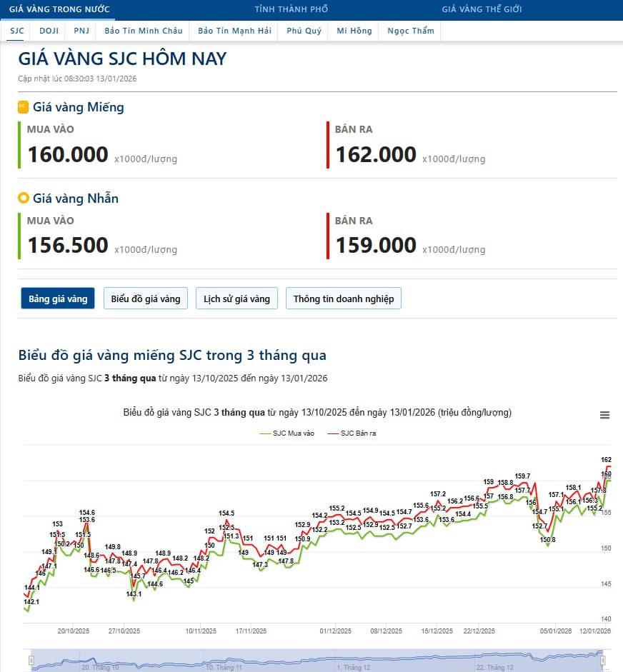Screen dimensions: 623x672
Task: Go to Giá Vàng Thế Giới section
Action: [482, 9]
